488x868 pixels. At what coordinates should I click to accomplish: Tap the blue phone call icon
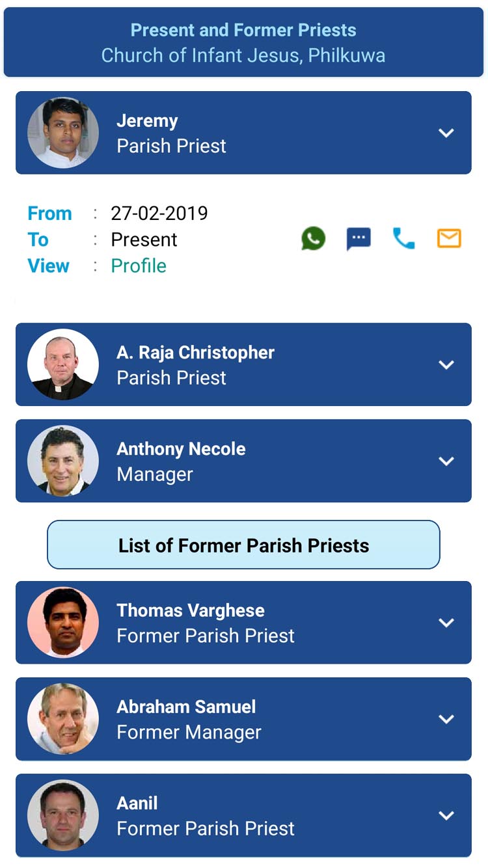pyautogui.click(x=403, y=239)
